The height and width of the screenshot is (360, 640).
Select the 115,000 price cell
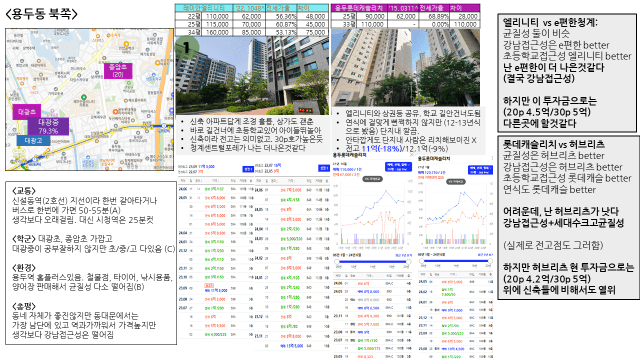[216, 24]
